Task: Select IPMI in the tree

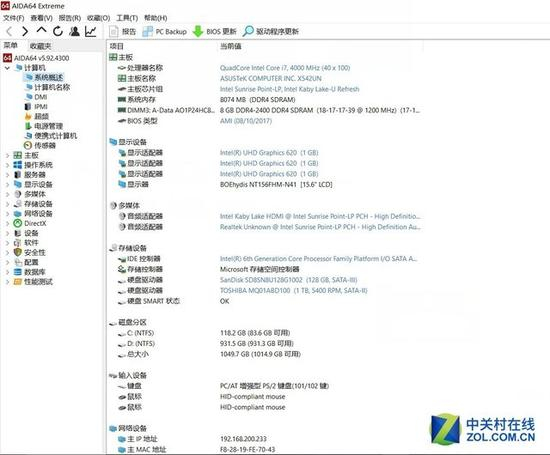Action: point(36,106)
